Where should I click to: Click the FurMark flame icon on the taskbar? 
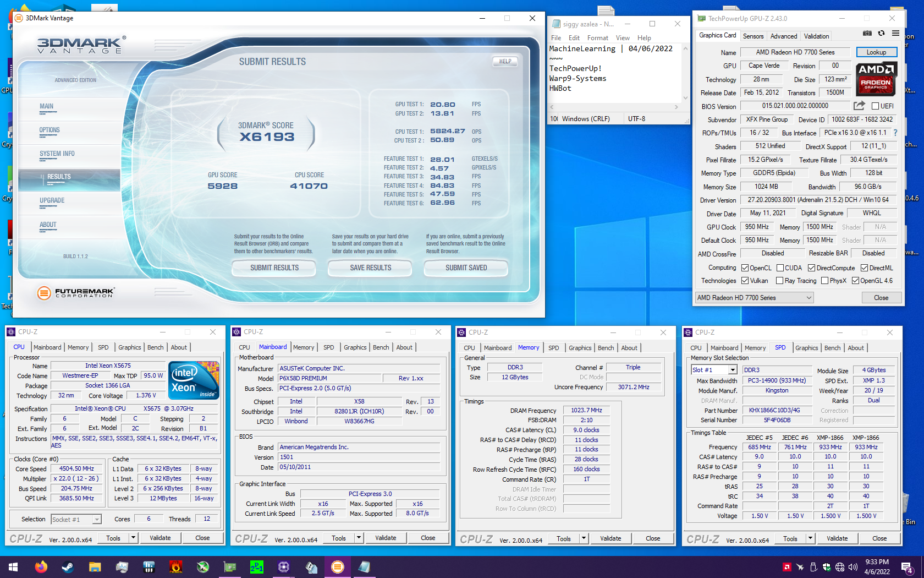(x=176, y=566)
